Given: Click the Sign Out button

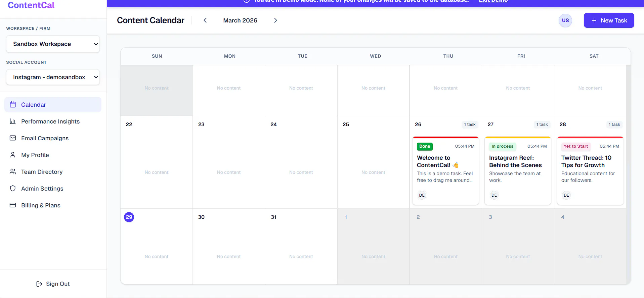Looking at the screenshot, I should click(x=53, y=284).
